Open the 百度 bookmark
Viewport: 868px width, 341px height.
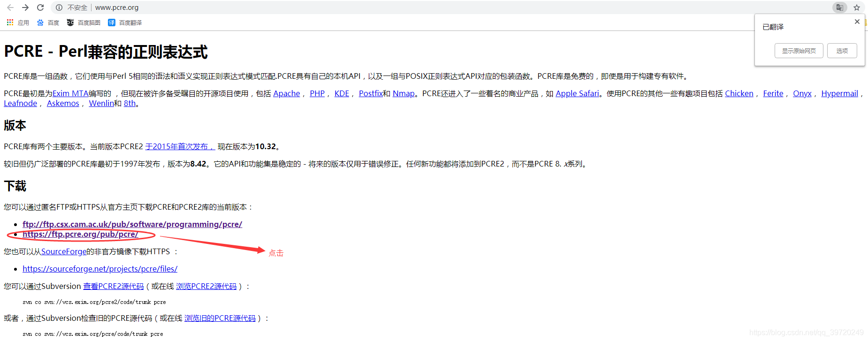(48, 23)
